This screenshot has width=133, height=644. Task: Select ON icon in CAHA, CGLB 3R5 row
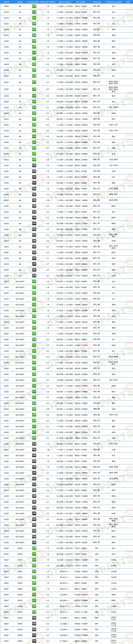(34, 635)
